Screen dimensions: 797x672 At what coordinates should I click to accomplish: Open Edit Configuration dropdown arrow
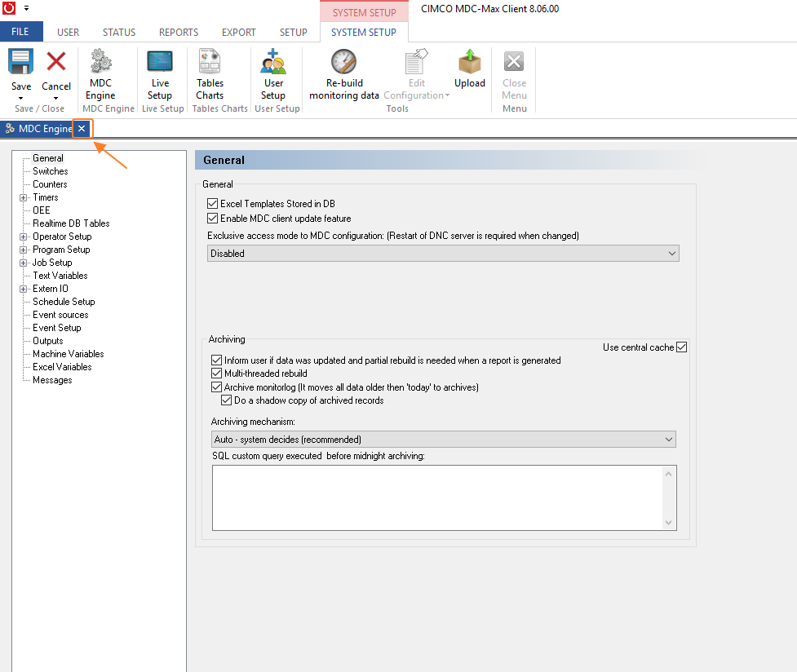pos(447,95)
